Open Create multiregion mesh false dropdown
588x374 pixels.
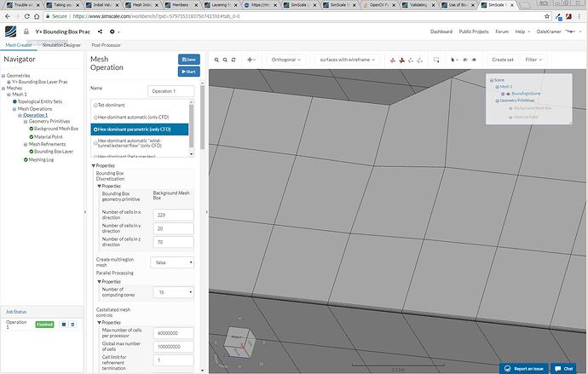[x=172, y=262]
